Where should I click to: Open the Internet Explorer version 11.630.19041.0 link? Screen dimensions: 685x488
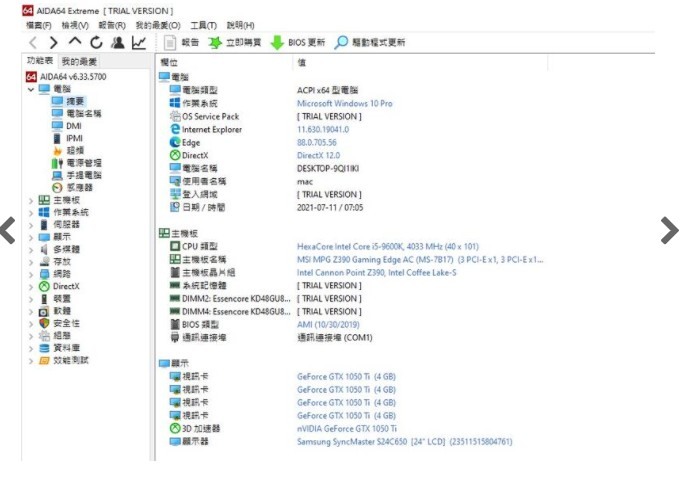tap(323, 130)
